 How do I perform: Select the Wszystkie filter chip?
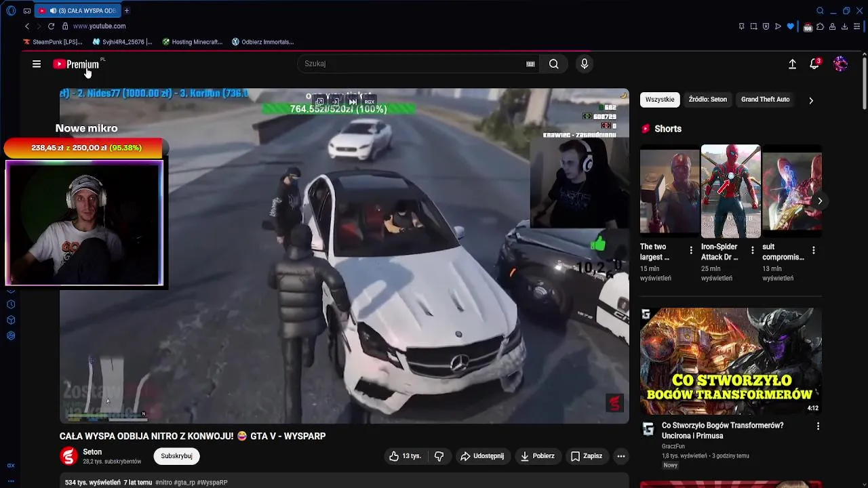pyautogui.click(x=660, y=100)
